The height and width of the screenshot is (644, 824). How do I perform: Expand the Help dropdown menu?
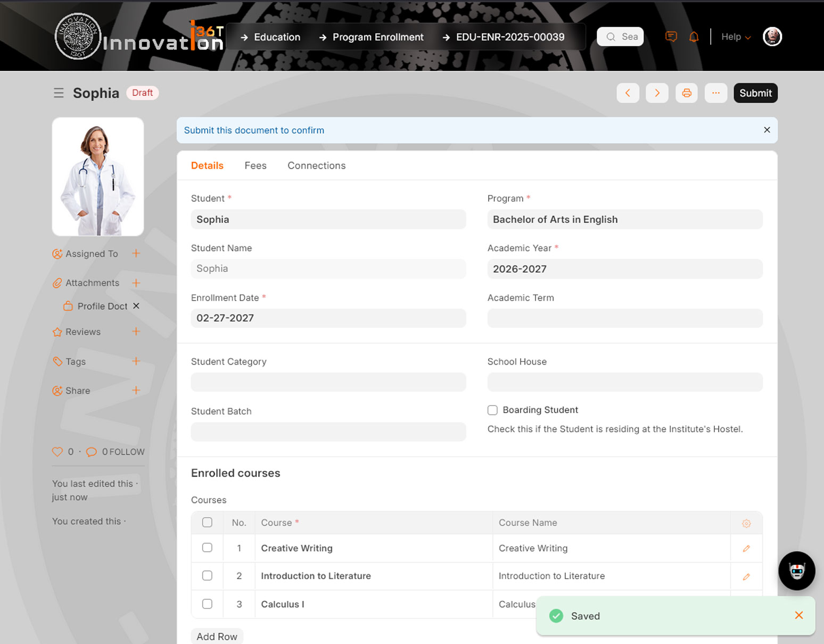click(736, 37)
